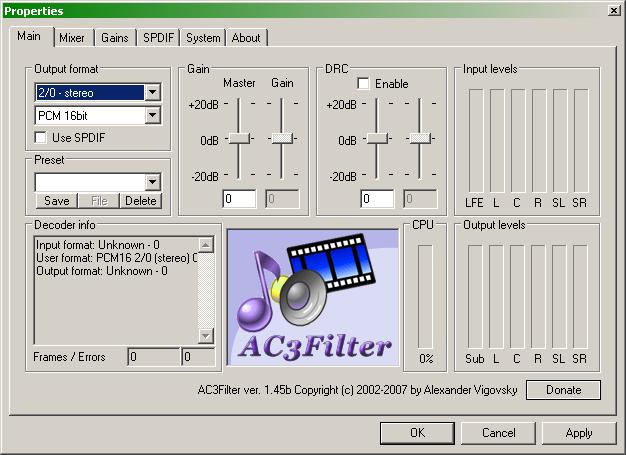Click the Sub output level meter

click(x=475, y=297)
